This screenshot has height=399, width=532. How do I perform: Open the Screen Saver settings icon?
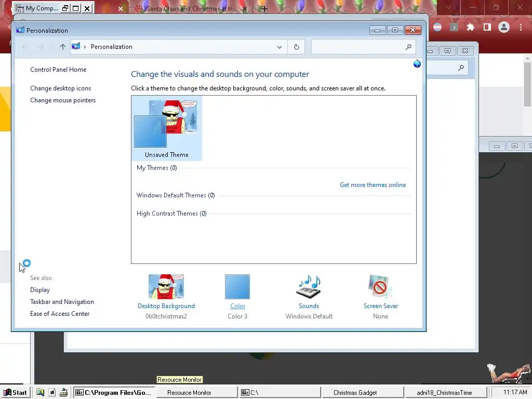click(x=380, y=286)
